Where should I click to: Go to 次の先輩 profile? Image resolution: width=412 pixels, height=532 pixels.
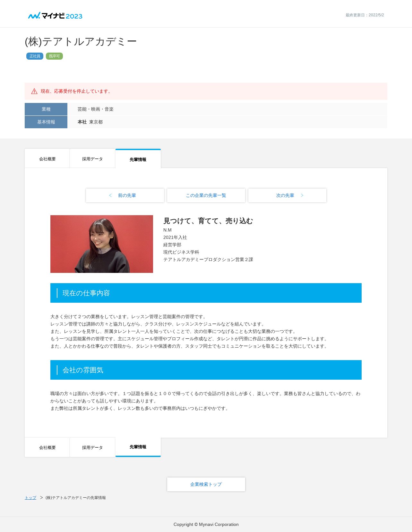[x=287, y=195]
